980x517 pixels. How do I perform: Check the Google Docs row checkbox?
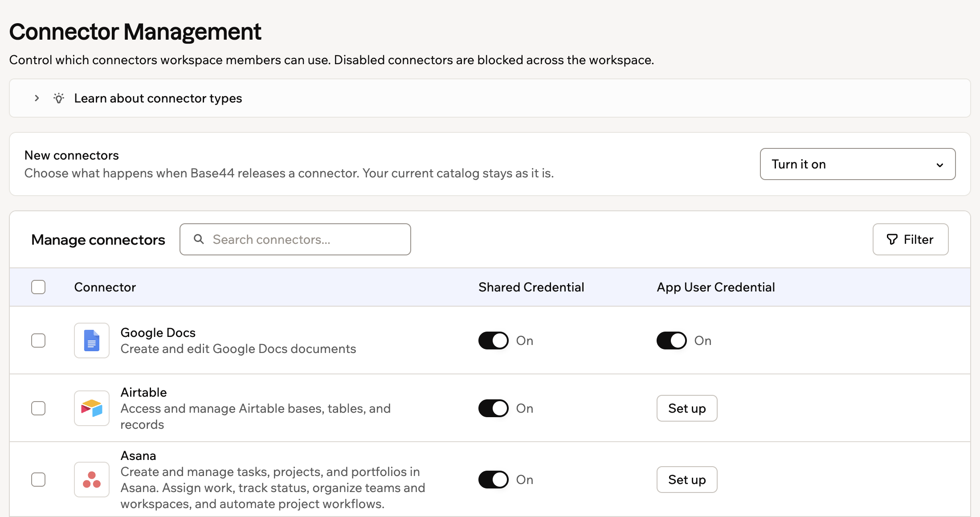click(x=38, y=341)
